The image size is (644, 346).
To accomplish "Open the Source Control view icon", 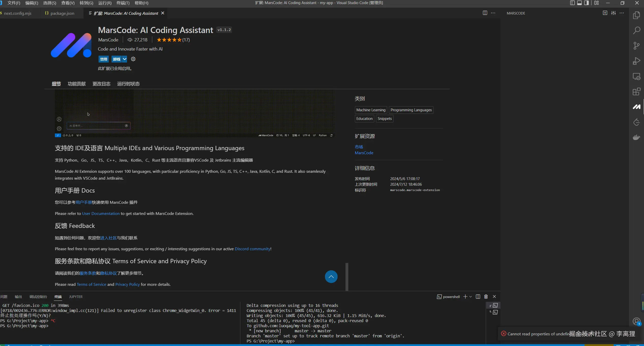I will pyautogui.click(x=636, y=46).
